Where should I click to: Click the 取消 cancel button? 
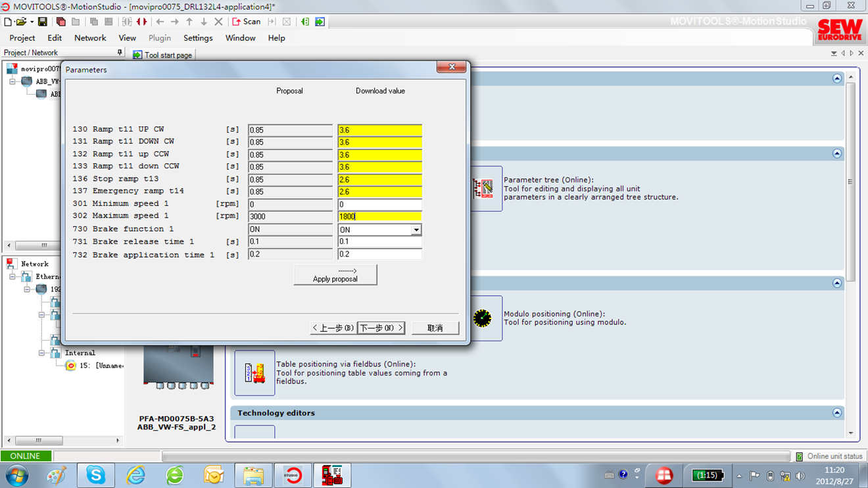point(435,328)
